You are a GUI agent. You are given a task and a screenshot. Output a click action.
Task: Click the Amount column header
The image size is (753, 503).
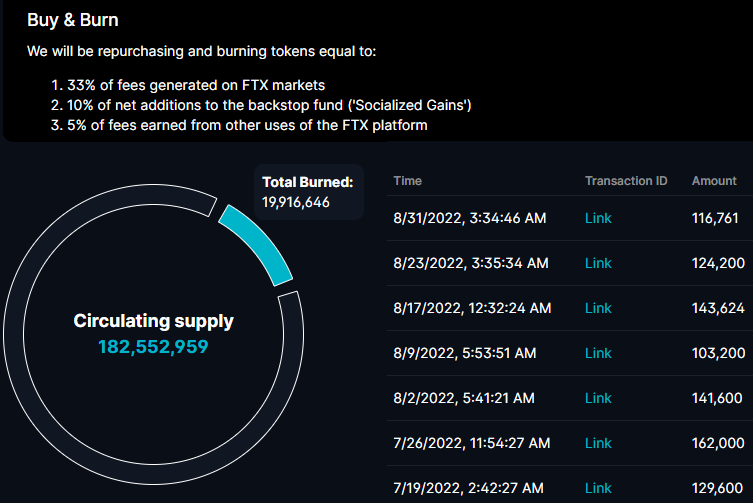click(x=714, y=181)
